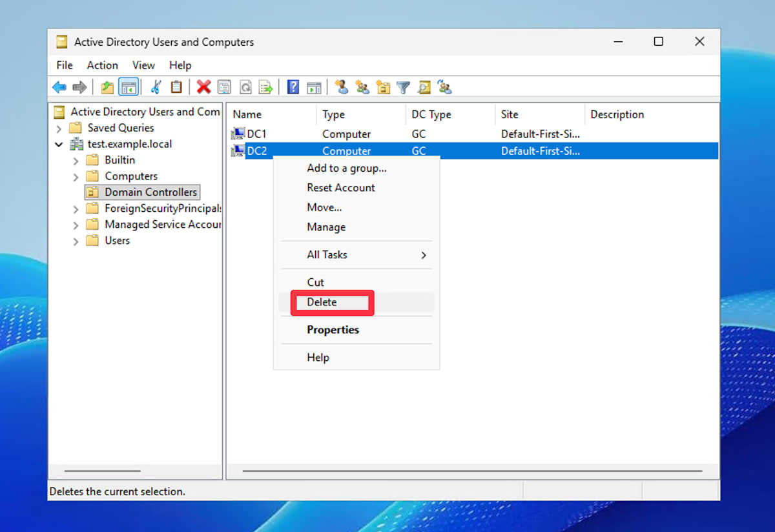Viewport: 775px width, 532px height.
Task: Click the Create New User toolbar icon
Action: click(x=342, y=87)
